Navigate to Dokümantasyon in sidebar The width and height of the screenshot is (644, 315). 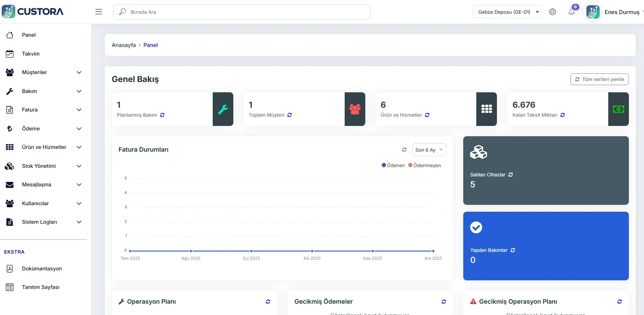tap(42, 269)
